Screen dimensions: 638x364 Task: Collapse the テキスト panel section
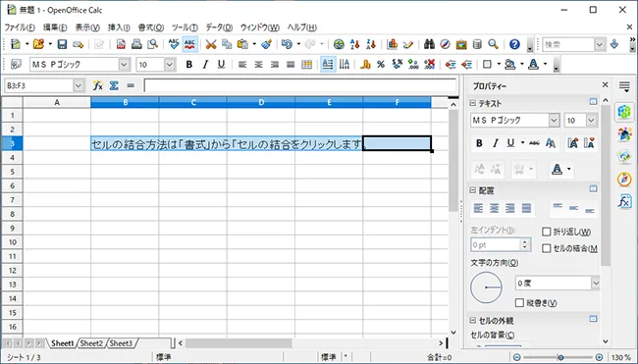pyautogui.click(x=473, y=103)
